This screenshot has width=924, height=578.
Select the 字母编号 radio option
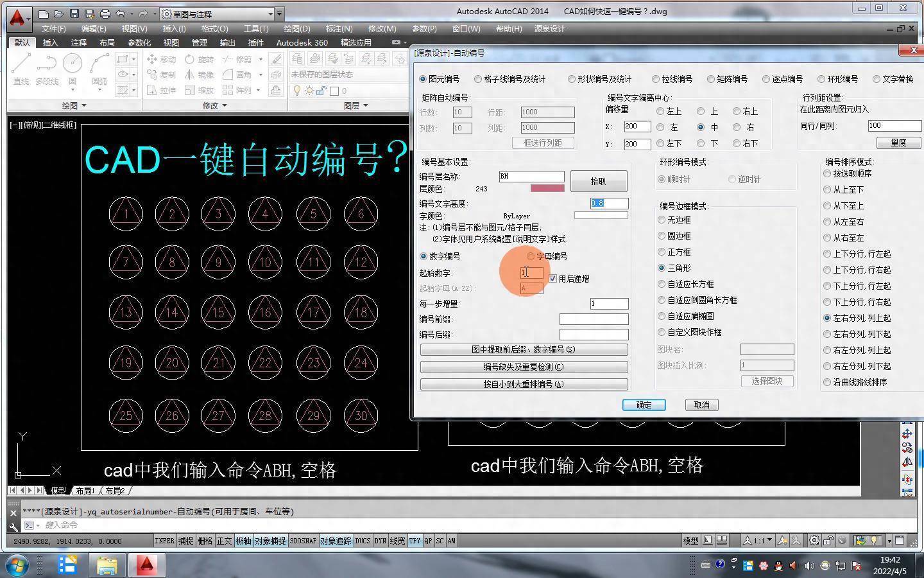point(531,256)
